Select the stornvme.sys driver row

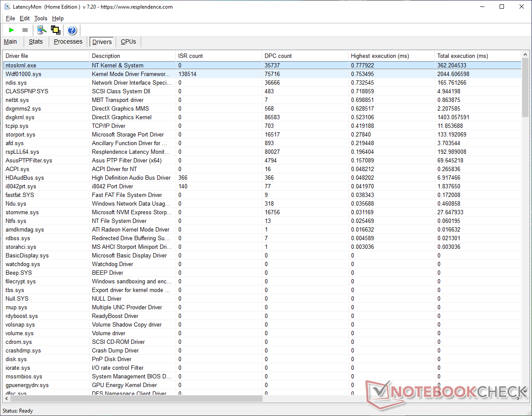click(x=262, y=212)
